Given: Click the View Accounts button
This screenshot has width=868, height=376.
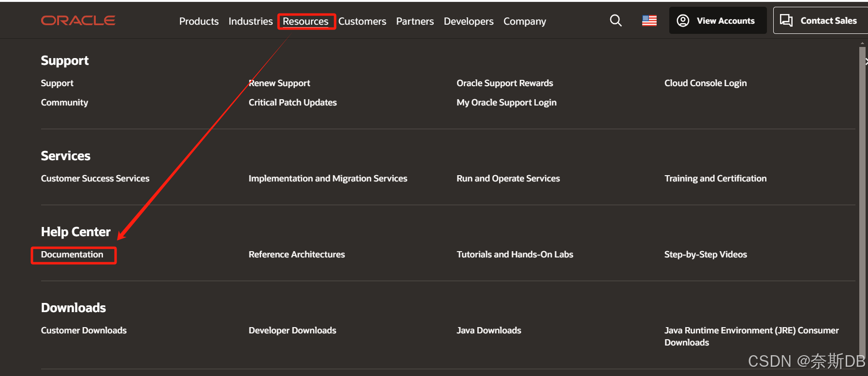Looking at the screenshot, I should (x=718, y=20).
